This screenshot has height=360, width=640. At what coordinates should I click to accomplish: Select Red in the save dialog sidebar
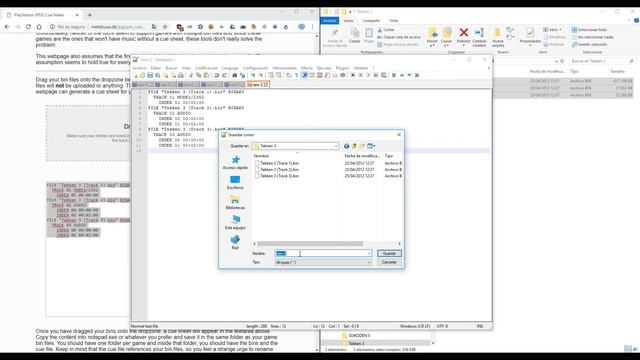[236, 242]
